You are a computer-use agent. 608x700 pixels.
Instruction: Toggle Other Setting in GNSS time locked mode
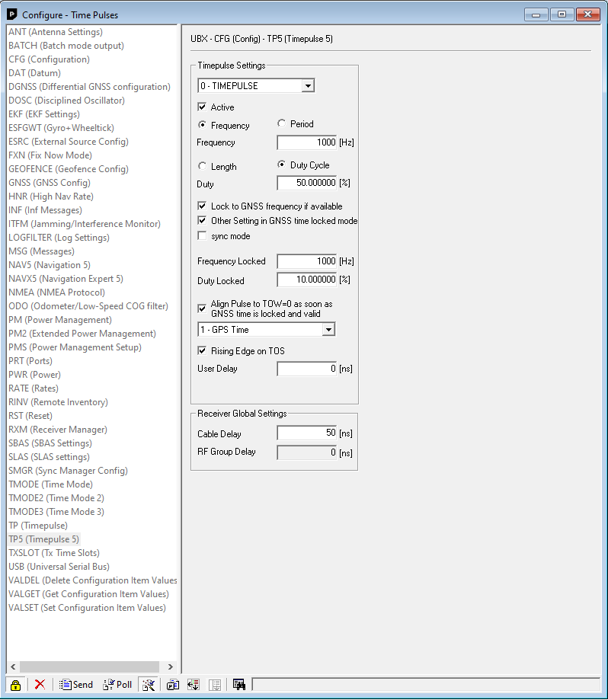click(x=202, y=220)
